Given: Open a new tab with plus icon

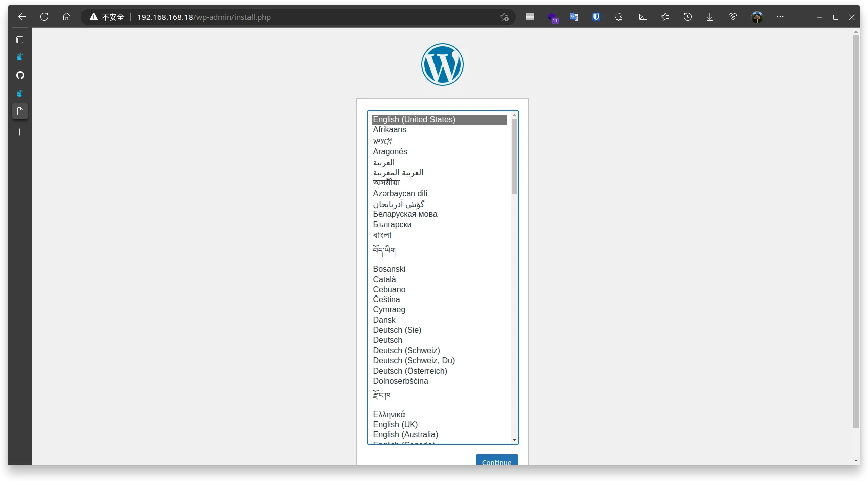Looking at the screenshot, I should (x=20, y=132).
